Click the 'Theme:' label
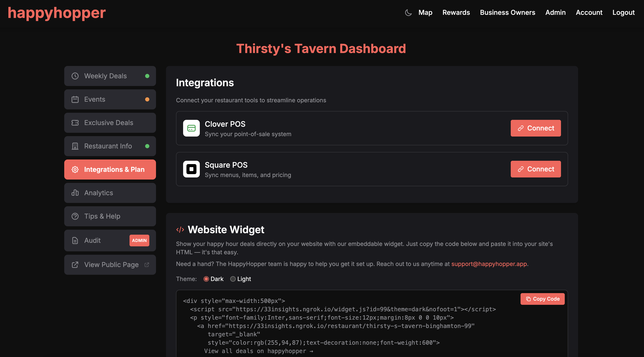Viewport: 644px width, 357px height. tap(186, 279)
